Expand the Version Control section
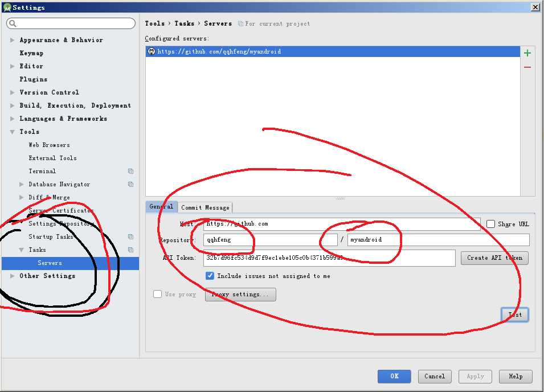544x392 pixels. point(13,92)
